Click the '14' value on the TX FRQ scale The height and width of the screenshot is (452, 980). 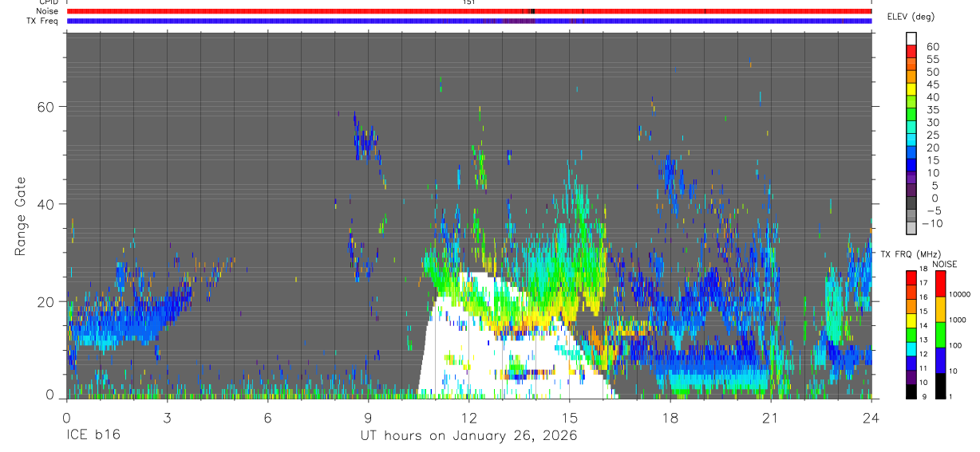(x=923, y=325)
